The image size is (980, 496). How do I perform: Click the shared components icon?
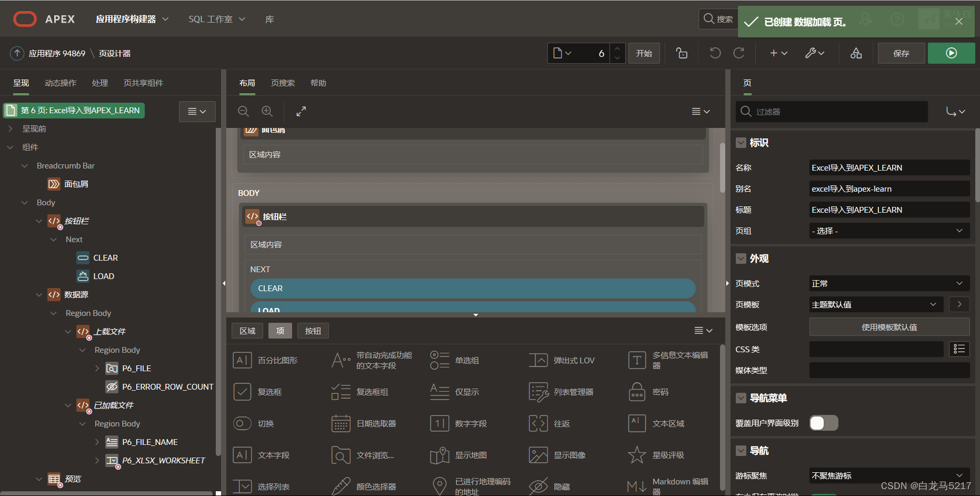point(856,53)
